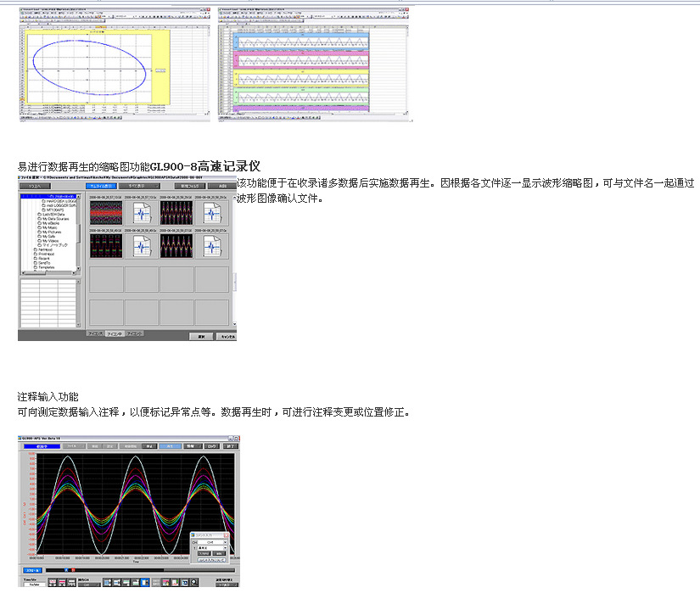
Task: Click the highlighted blue split-view toolbar icon
Action: (x=145, y=582)
